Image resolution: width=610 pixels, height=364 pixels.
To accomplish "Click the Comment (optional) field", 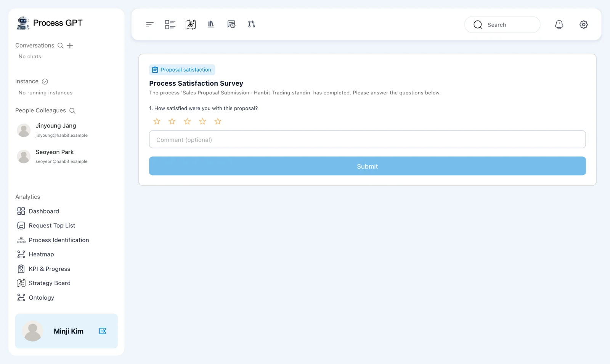I will (x=367, y=139).
